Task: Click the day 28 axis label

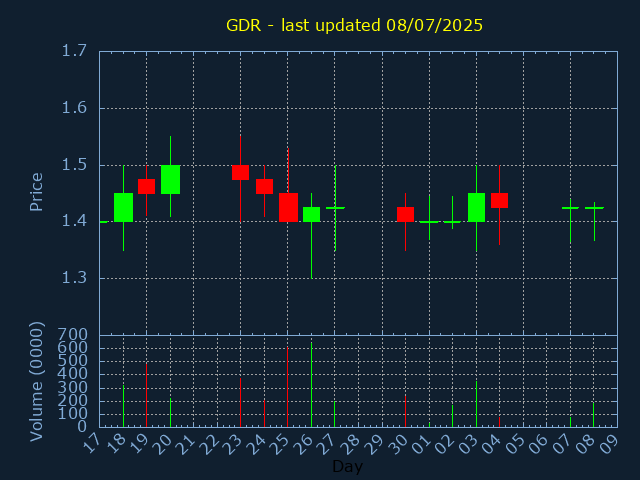Action: click(350, 444)
